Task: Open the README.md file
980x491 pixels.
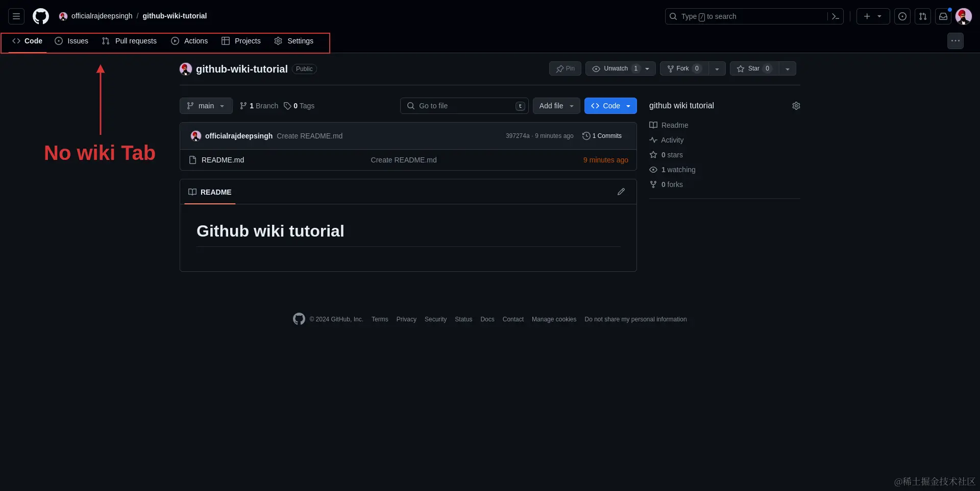Action: tap(223, 160)
